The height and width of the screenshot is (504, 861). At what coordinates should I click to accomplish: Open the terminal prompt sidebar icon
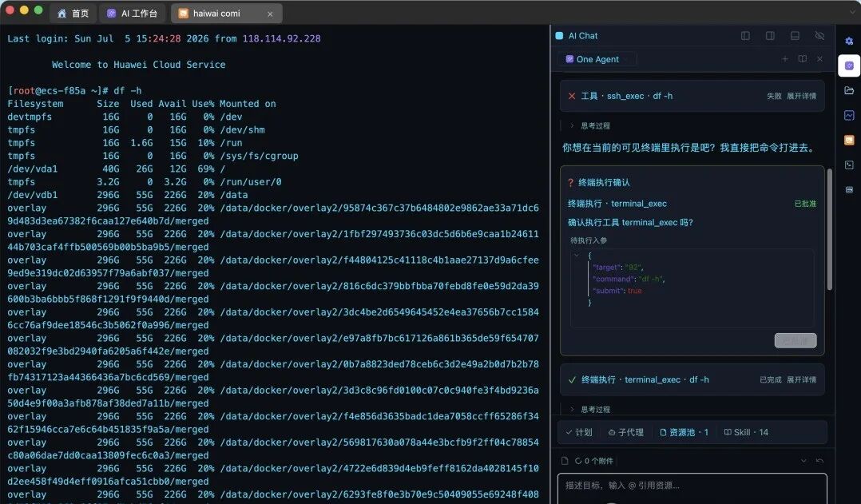[849, 165]
